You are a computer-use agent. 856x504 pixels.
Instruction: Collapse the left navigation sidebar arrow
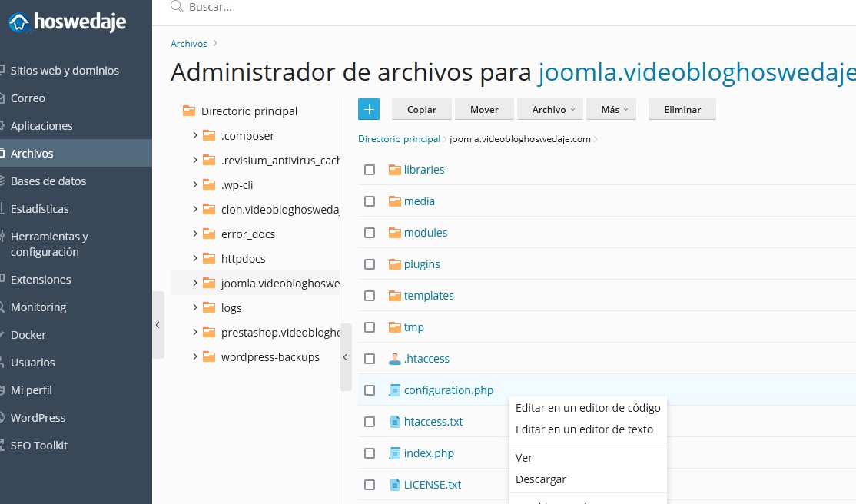[158, 325]
